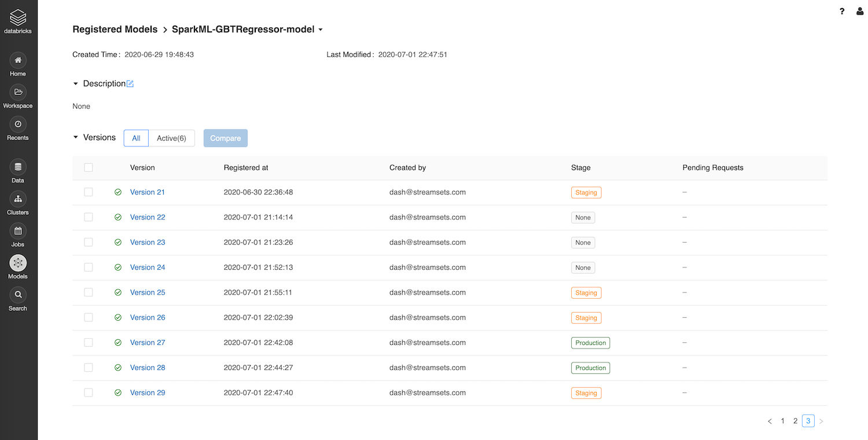Click the Databricks logo icon
The height and width of the screenshot is (440, 868).
click(x=18, y=17)
